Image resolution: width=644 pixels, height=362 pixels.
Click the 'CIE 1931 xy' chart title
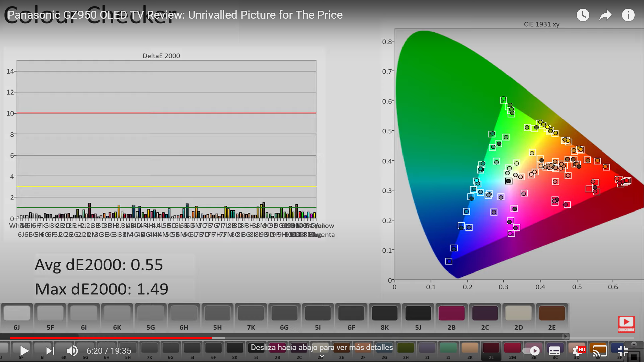click(542, 24)
